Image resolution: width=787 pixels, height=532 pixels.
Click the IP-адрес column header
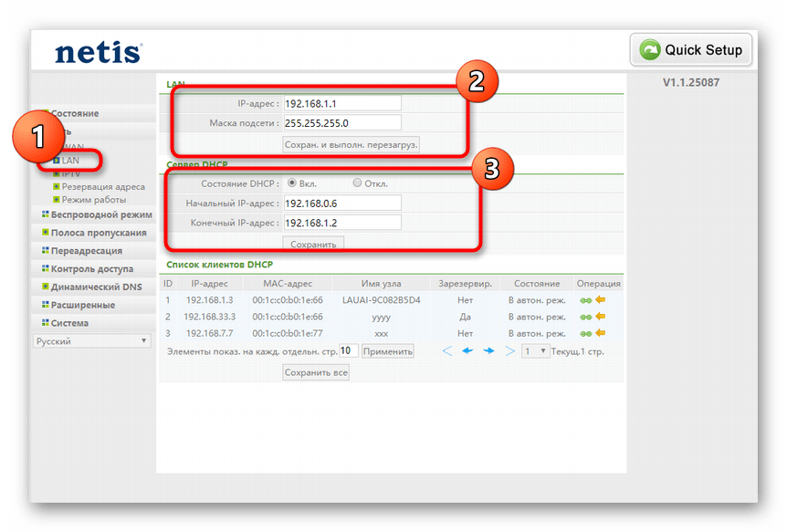[x=209, y=284]
